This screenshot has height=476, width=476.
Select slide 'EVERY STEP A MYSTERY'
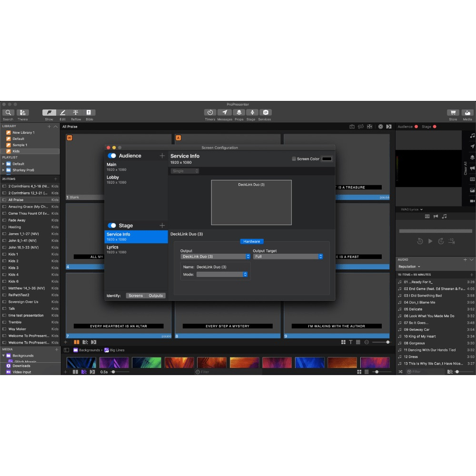pos(228,306)
